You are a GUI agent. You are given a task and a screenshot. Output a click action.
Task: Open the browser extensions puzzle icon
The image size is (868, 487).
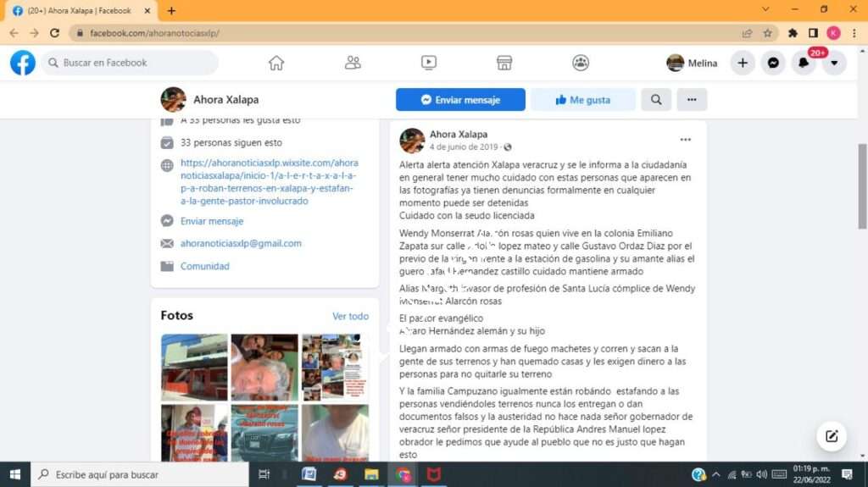tap(793, 33)
